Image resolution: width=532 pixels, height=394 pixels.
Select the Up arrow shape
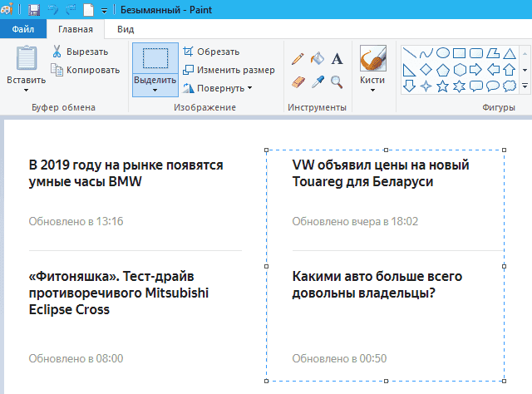pos(510,70)
